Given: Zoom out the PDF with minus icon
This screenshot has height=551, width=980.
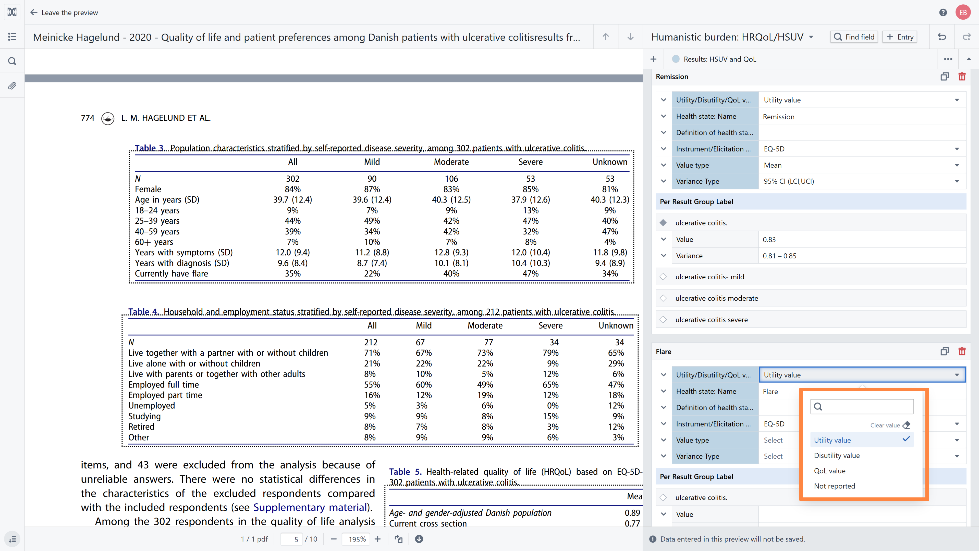Looking at the screenshot, I should (x=334, y=539).
